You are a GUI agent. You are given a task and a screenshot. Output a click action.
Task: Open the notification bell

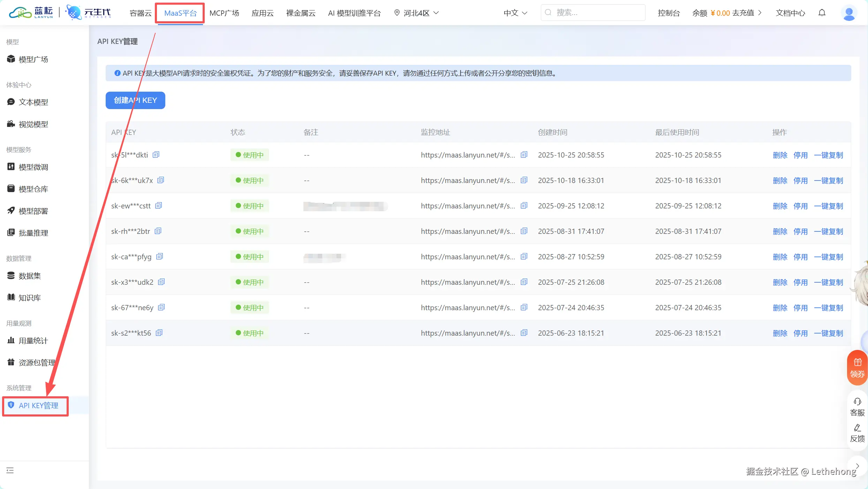coord(822,13)
